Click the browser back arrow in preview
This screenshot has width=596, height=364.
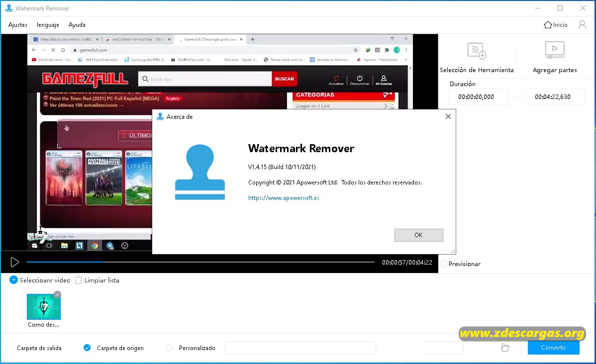(34, 50)
